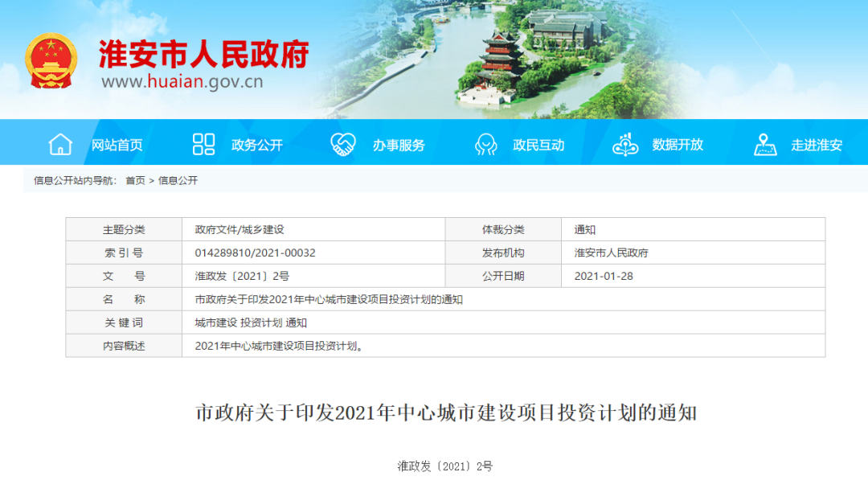
Task: Go to 办事服务 section
Action: point(399,146)
